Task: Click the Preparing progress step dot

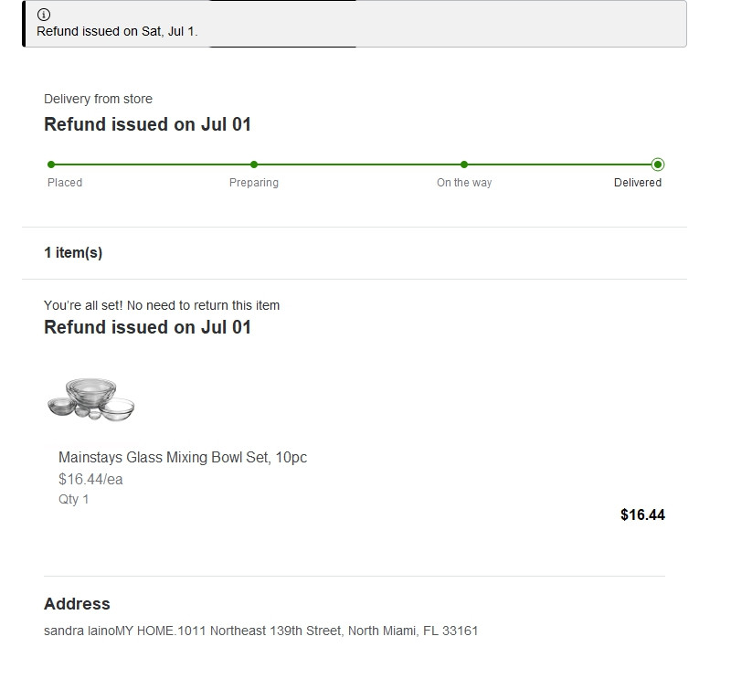Action: click(x=254, y=164)
